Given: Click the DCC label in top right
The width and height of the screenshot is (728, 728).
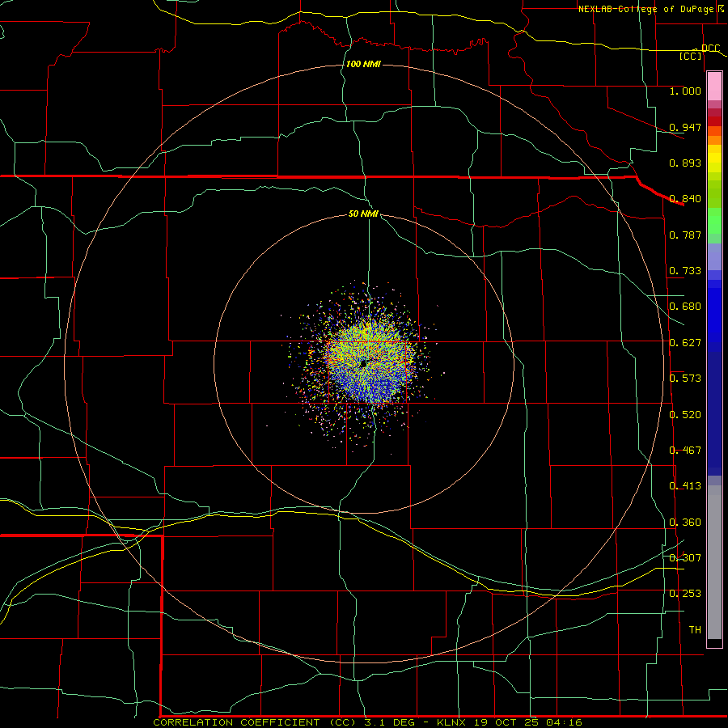Looking at the screenshot, I should (710, 48).
